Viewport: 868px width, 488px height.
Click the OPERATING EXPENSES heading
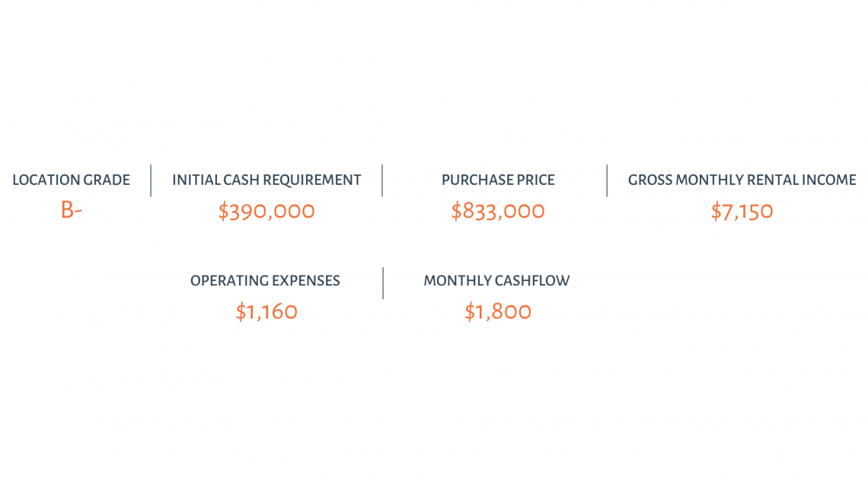265,281
